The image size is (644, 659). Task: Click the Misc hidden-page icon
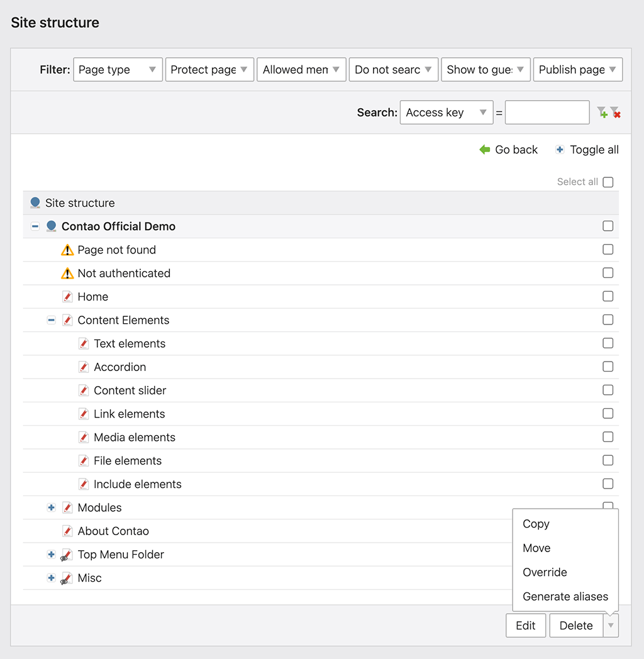67,579
